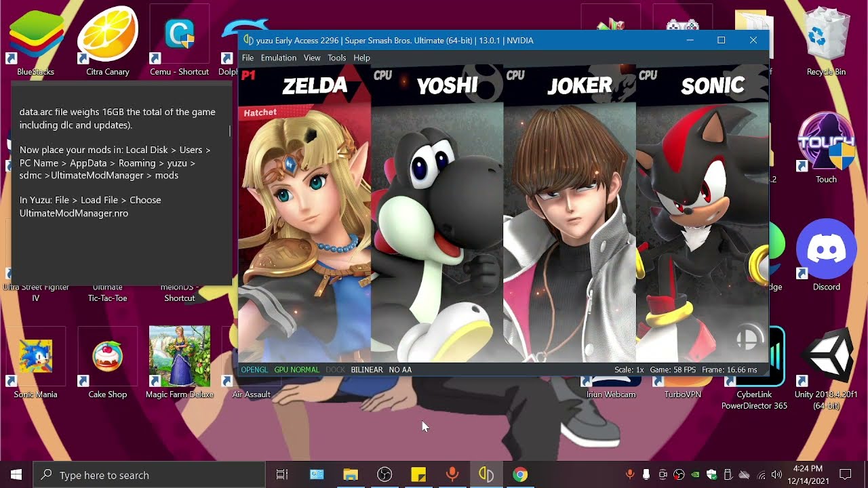Image resolution: width=868 pixels, height=488 pixels.
Task: Click the YOSHI fighter portrait
Action: pyautogui.click(x=437, y=213)
